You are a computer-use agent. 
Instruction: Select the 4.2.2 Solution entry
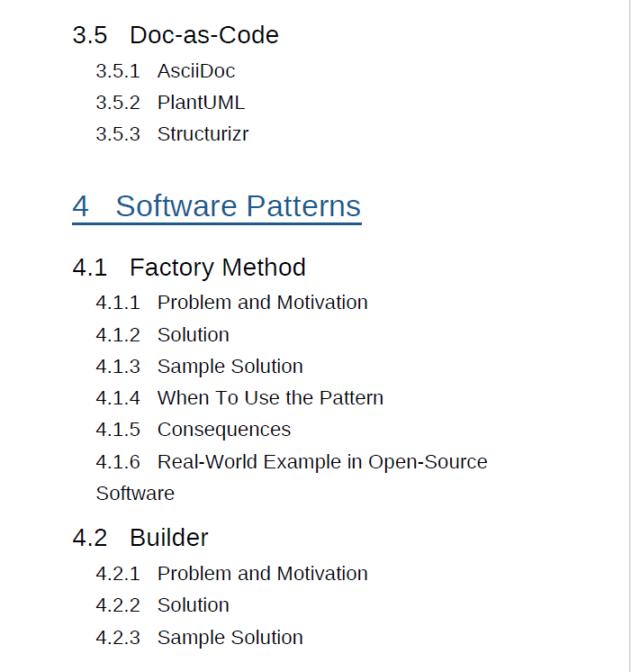(x=193, y=605)
